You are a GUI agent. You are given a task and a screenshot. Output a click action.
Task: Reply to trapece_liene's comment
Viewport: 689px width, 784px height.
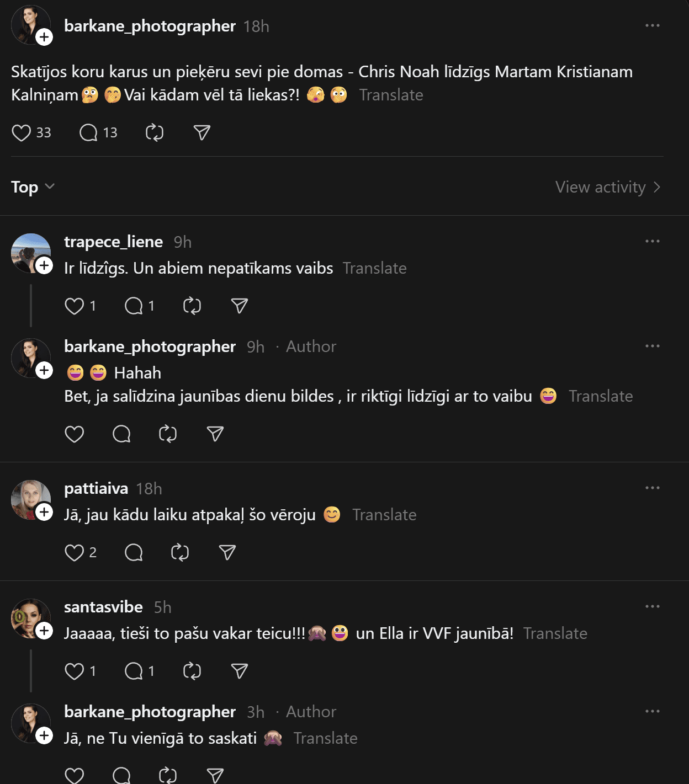click(x=134, y=306)
